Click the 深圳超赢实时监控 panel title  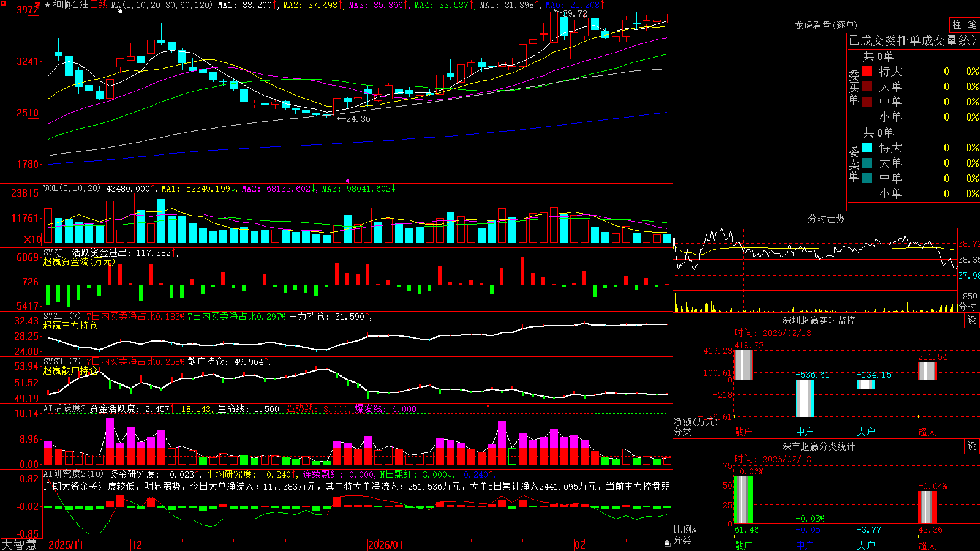(818, 320)
